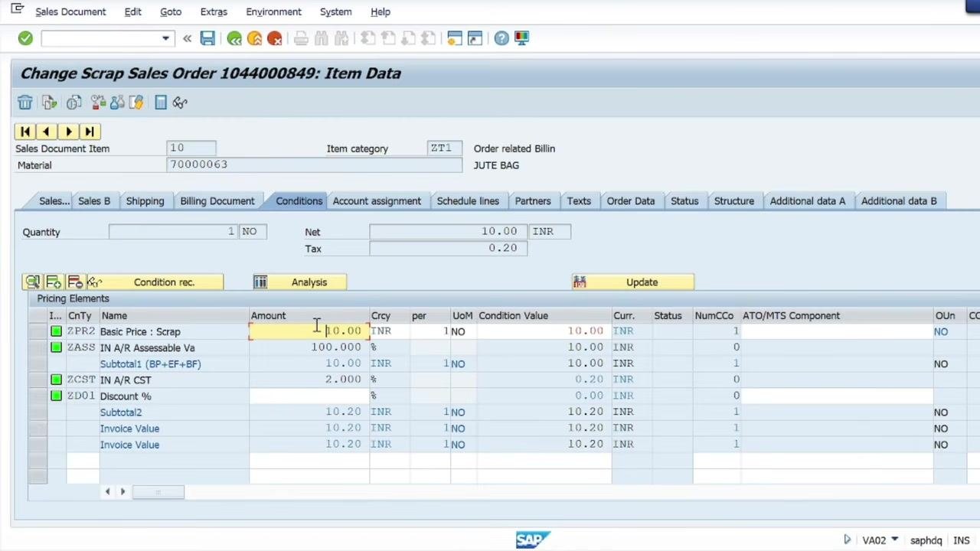Screen dimensions: 980x551
Task: Save the sales order with the disk icon
Action: tap(207, 38)
